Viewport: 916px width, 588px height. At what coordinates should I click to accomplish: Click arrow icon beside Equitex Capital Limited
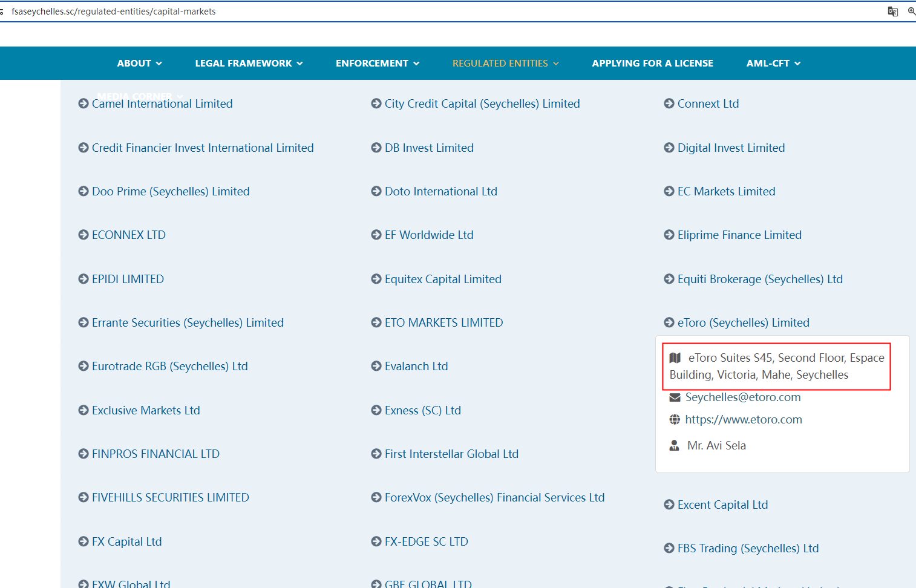coord(376,279)
